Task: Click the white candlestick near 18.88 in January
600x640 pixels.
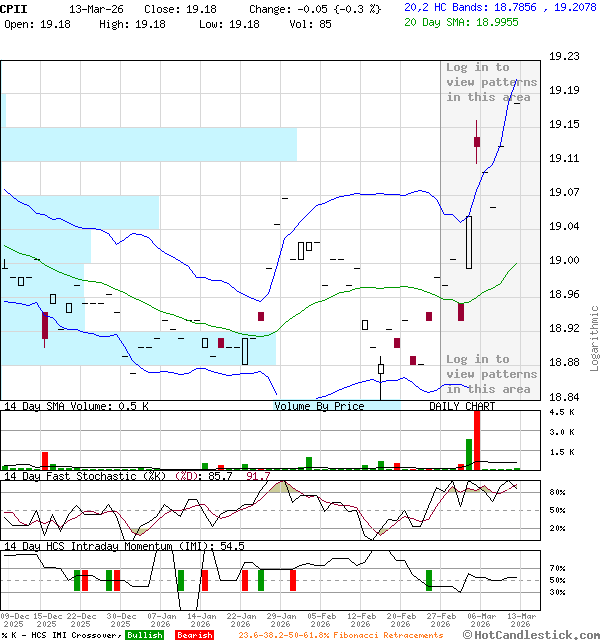Action: (x=245, y=351)
